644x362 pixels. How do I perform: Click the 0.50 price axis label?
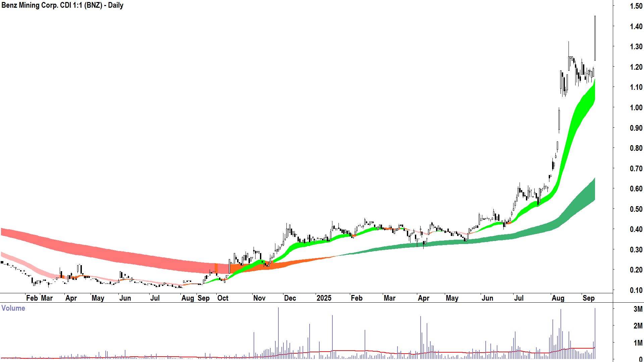[636, 209]
